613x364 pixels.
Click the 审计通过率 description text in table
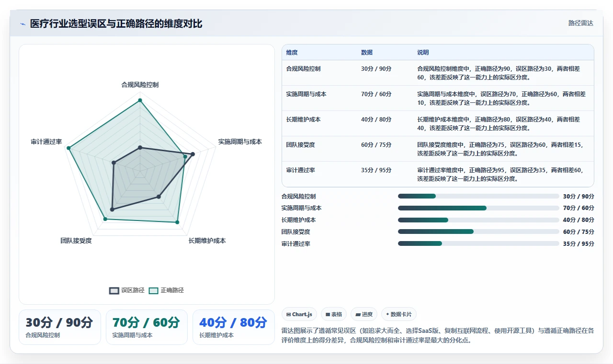(501, 174)
